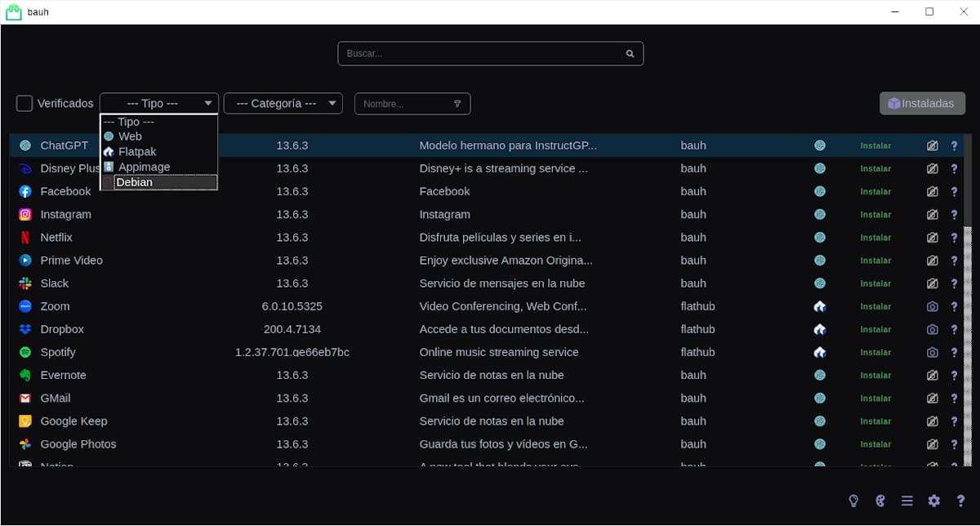Click the Nombre filter funnel icon
Viewport: 980px width, 526px height.
pyautogui.click(x=457, y=104)
